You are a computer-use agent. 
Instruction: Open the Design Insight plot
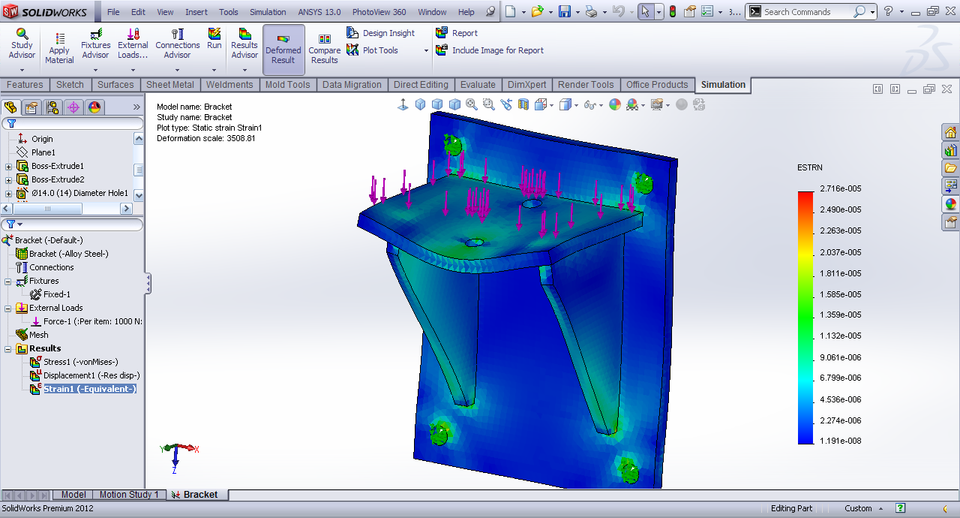coord(381,33)
